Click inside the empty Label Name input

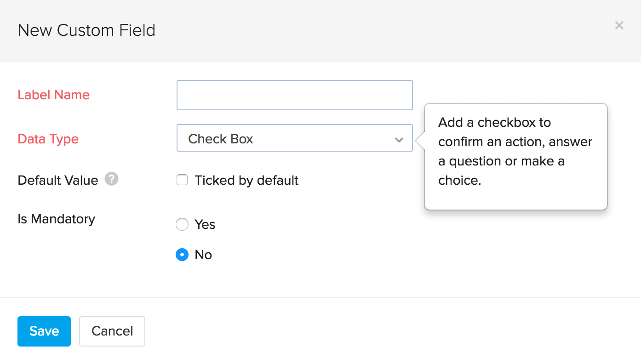[294, 95]
